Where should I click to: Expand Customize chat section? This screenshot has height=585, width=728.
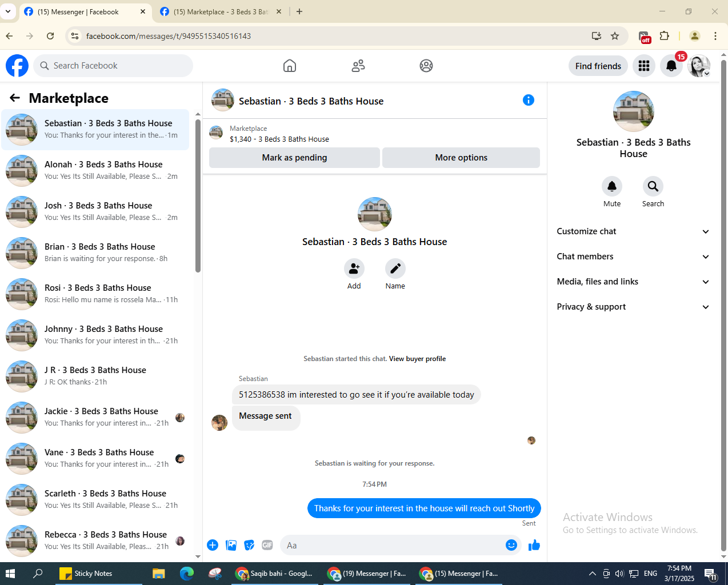[633, 231]
